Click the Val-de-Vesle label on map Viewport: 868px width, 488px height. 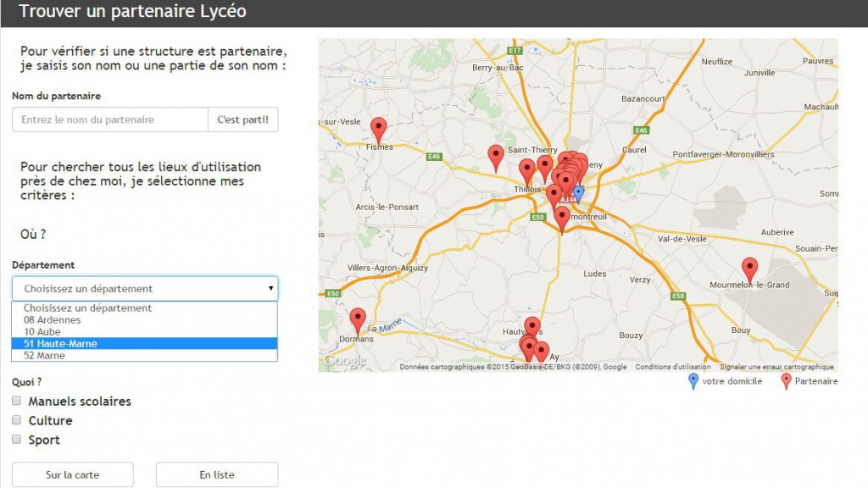point(682,239)
